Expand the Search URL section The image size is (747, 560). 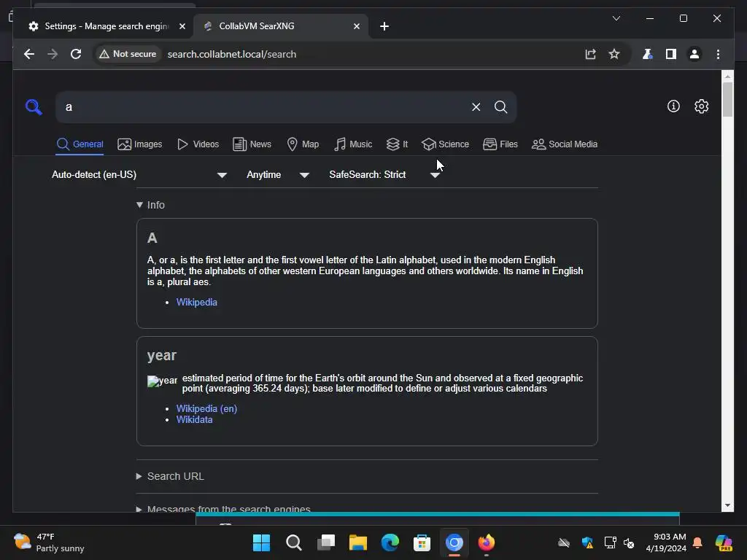click(170, 476)
